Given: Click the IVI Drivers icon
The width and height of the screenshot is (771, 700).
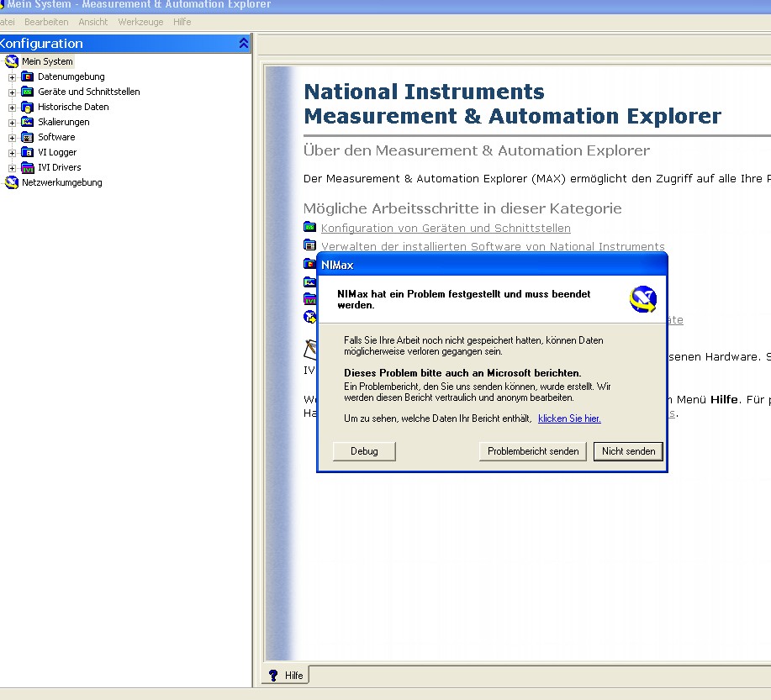Looking at the screenshot, I should point(28,167).
